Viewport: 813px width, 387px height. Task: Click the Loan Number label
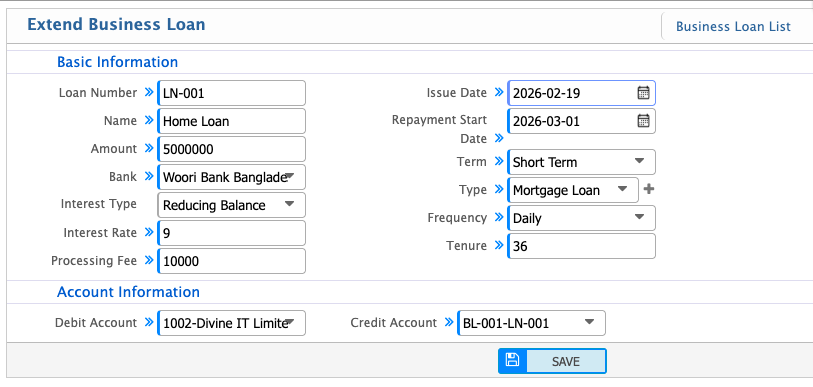coord(98,92)
